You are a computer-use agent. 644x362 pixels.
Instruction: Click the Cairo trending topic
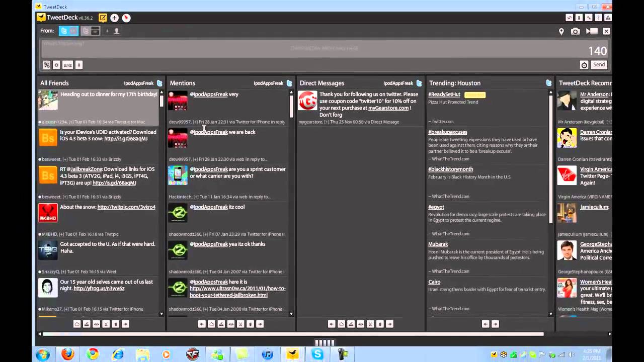[x=434, y=282]
